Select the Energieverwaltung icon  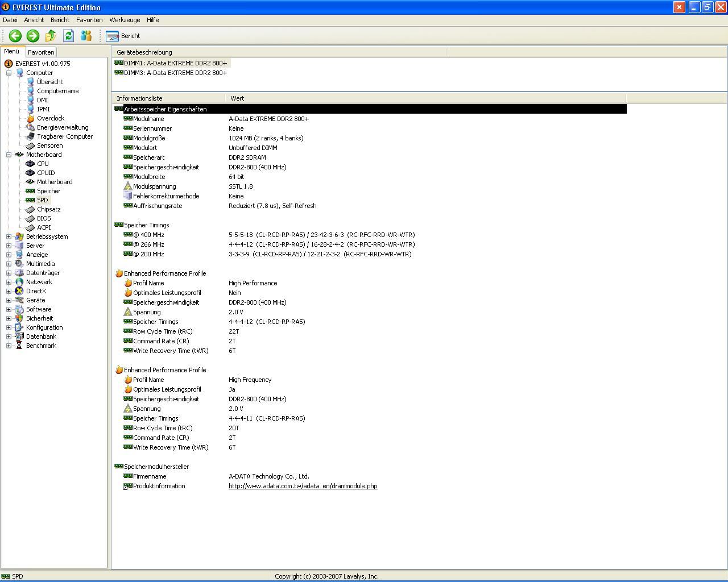pyautogui.click(x=31, y=127)
